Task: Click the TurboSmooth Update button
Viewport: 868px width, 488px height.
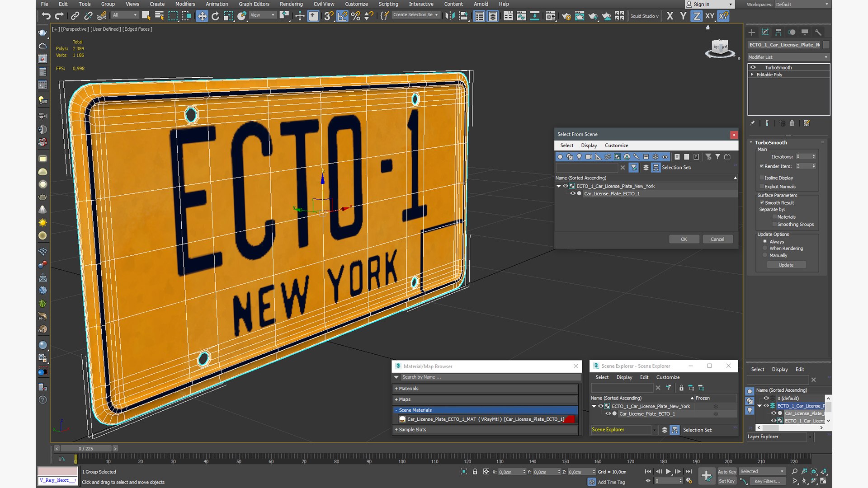Action: (x=786, y=265)
